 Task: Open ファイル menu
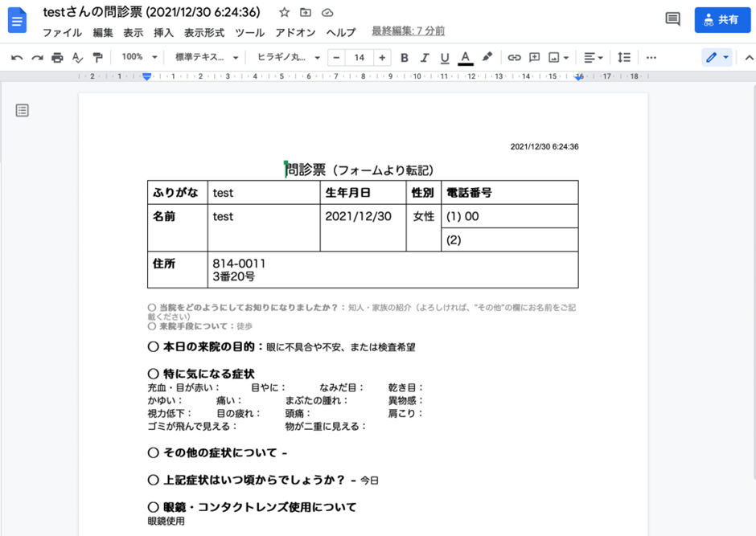coord(62,33)
